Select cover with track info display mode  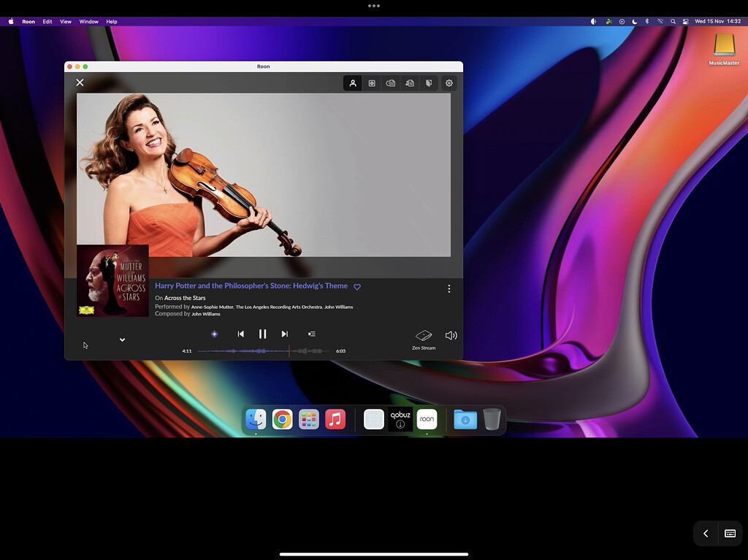point(390,83)
